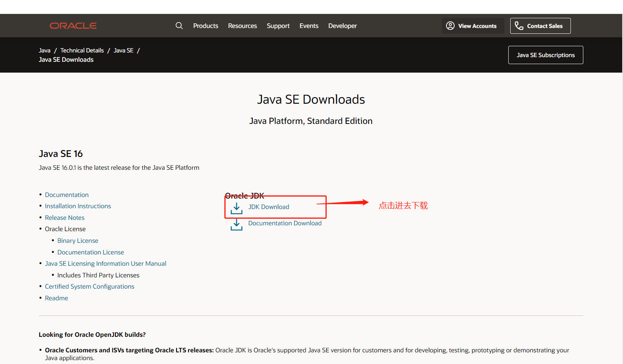Open the Documentation Download link
The height and width of the screenshot is (364, 623).
(285, 223)
